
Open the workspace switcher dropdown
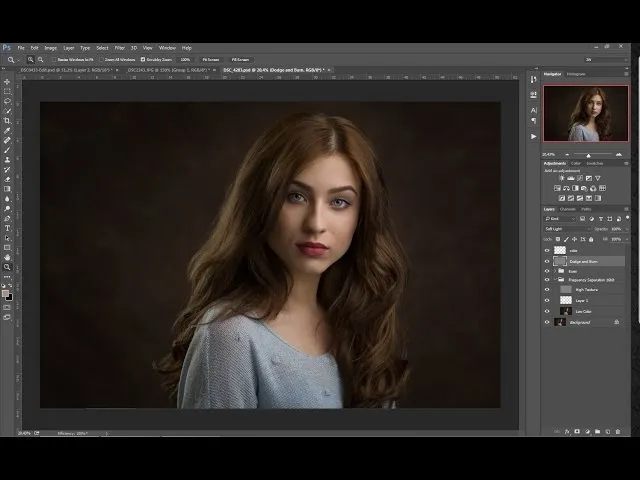[x=606, y=60]
